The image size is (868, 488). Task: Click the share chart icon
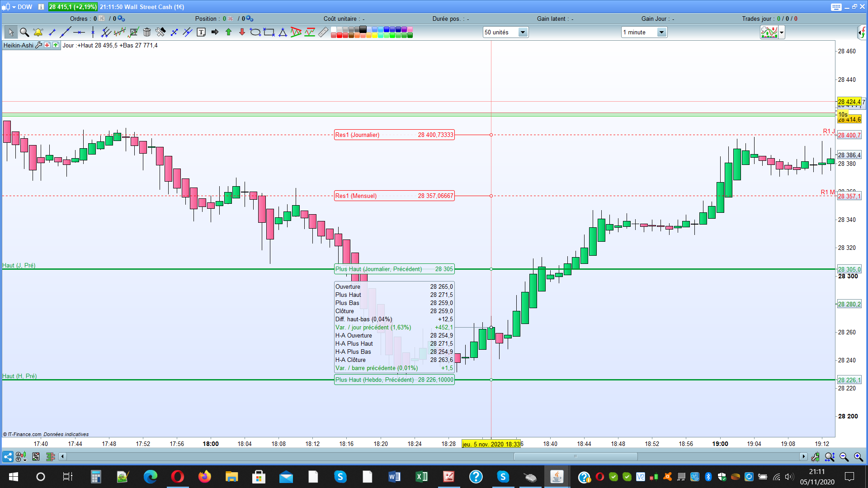point(8,457)
